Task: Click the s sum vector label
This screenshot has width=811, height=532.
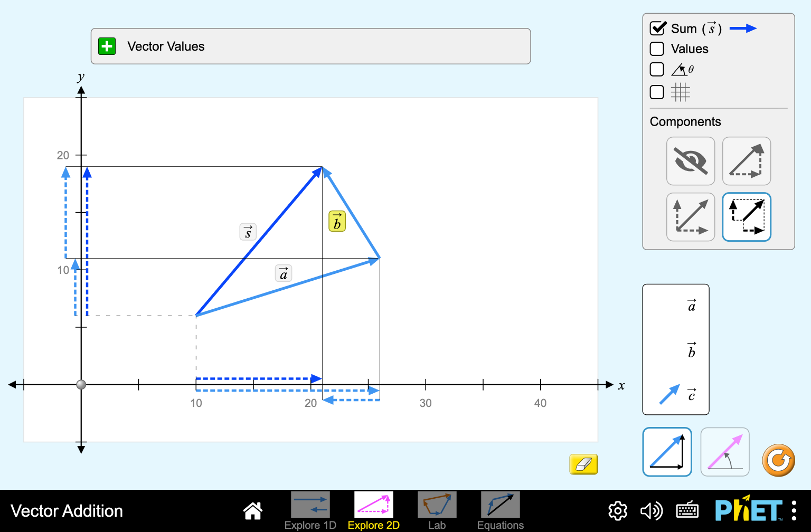Action: point(248,232)
